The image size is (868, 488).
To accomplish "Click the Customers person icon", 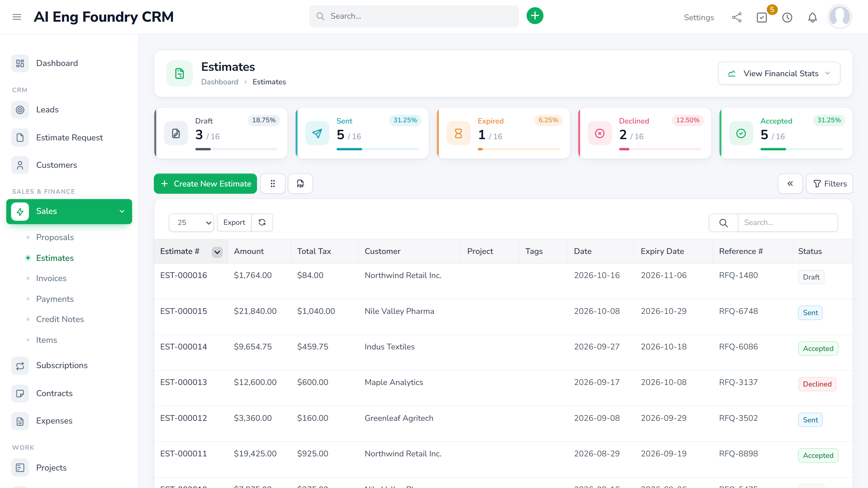I will [20, 165].
